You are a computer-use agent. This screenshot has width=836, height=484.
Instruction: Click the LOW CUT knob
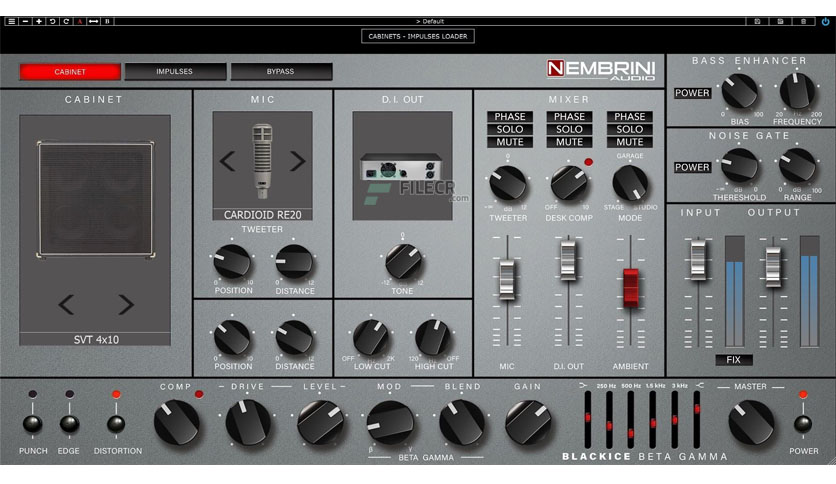pyautogui.click(x=371, y=337)
